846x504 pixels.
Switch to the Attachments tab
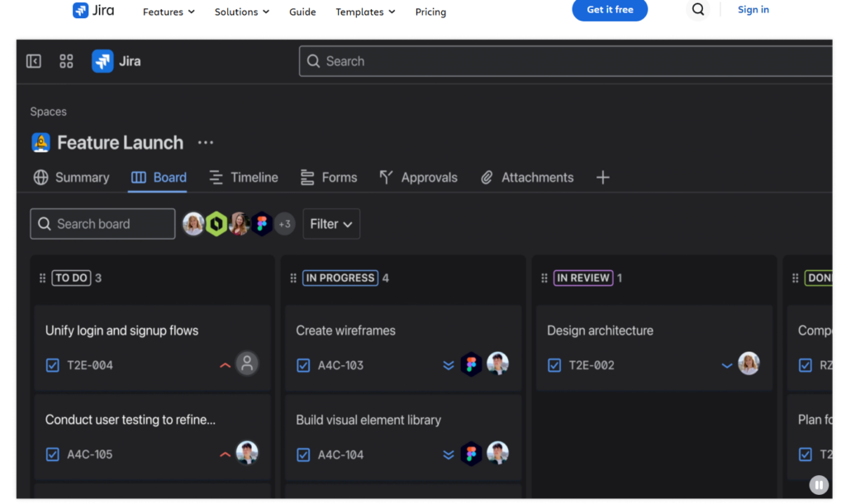click(x=526, y=178)
